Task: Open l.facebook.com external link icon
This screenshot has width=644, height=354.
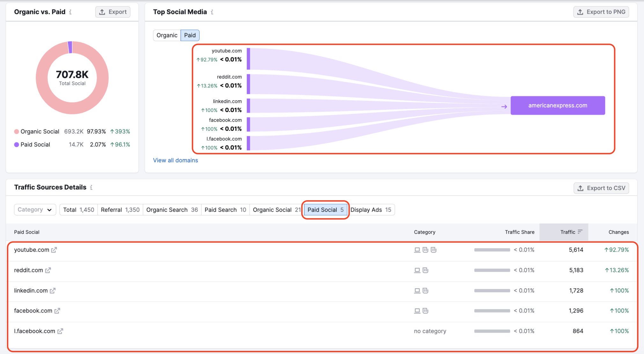Action: (x=60, y=331)
